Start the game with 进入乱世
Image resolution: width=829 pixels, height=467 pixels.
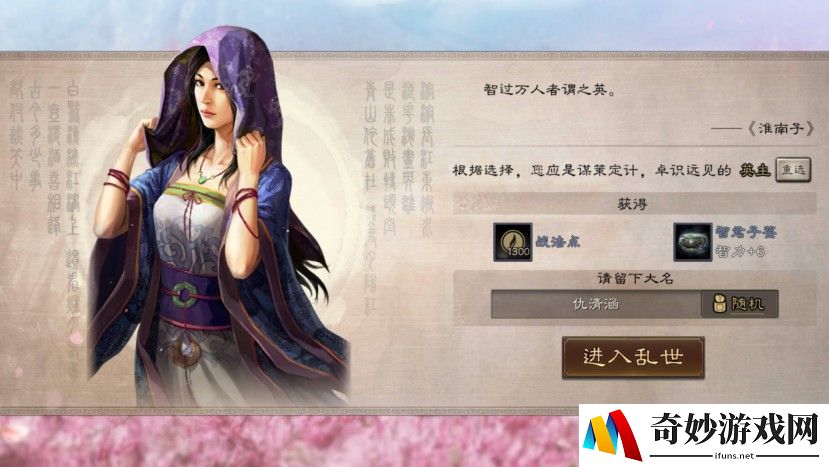click(x=633, y=357)
